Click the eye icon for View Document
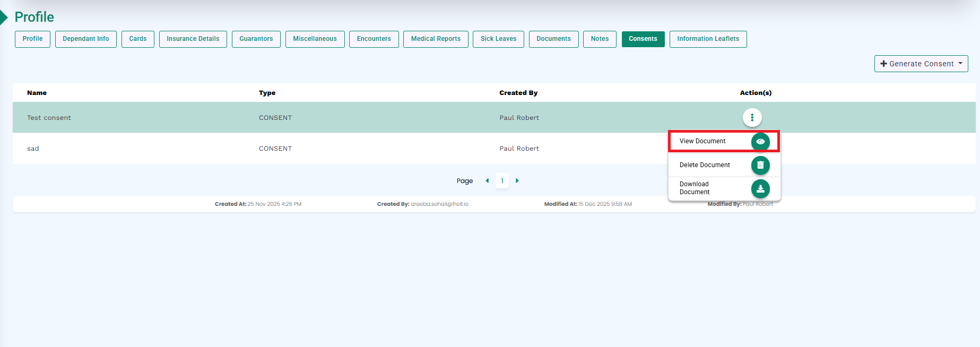Image resolution: width=980 pixels, height=347 pixels. click(x=760, y=142)
